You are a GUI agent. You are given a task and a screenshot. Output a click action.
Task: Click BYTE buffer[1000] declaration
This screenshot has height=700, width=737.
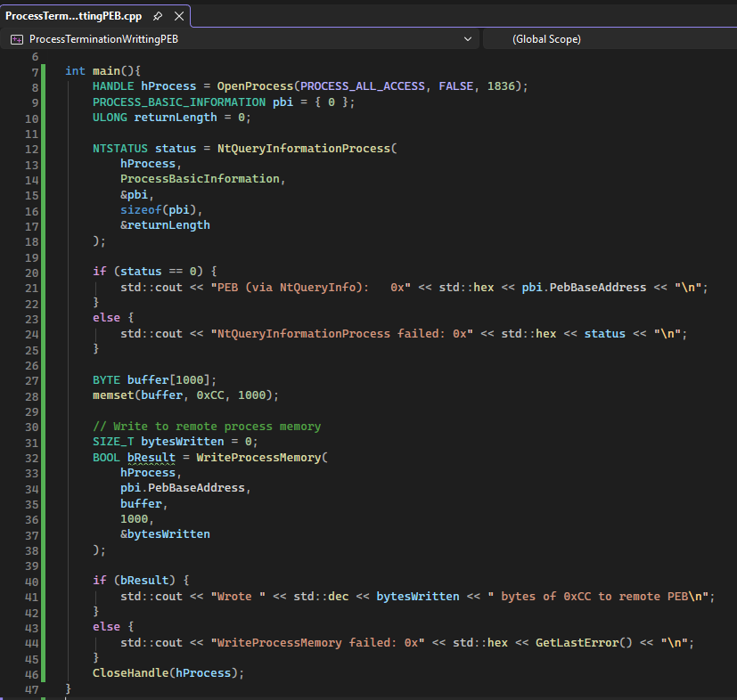point(154,379)
